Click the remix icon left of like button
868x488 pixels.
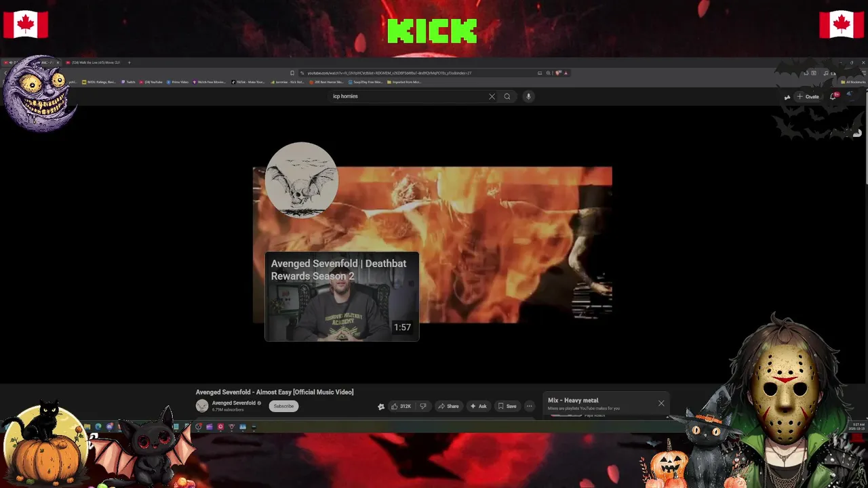[381, 407]
